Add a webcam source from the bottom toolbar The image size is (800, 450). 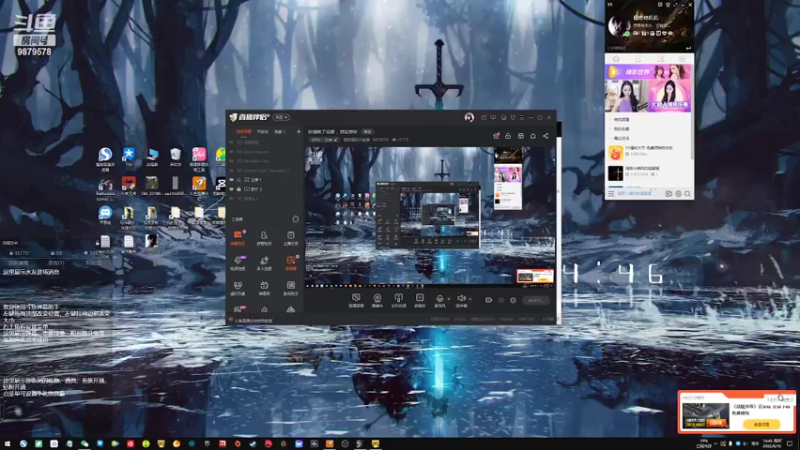(377, 300)
